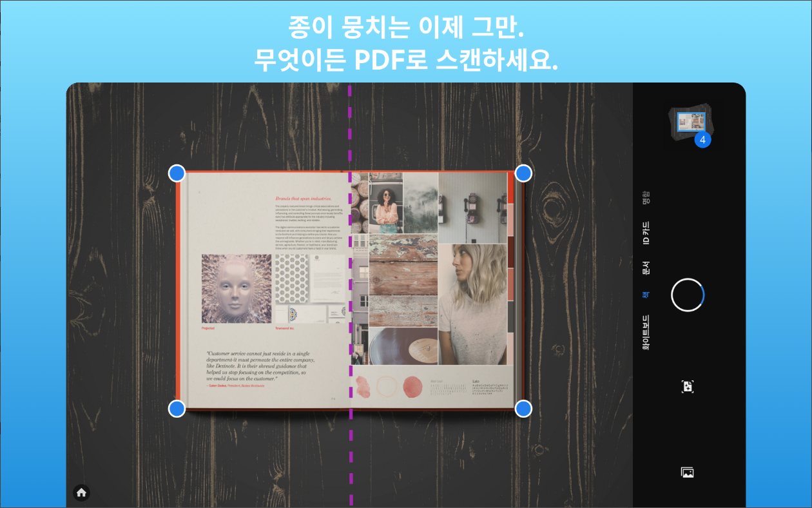
Task: Click the bottom-right crop corner handle
Action: [523, 407]
